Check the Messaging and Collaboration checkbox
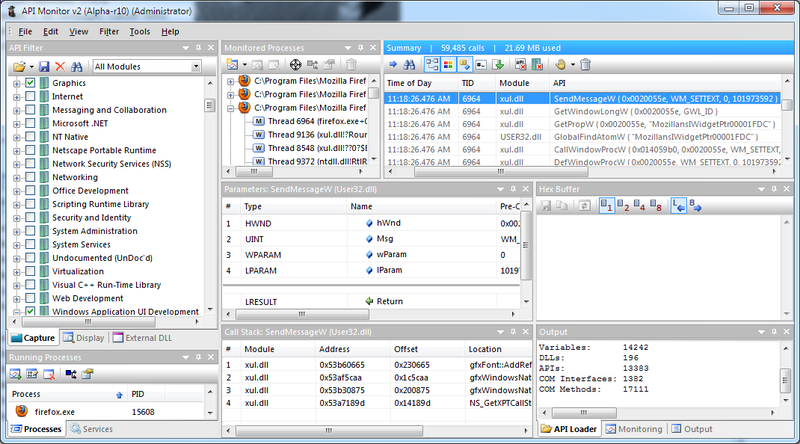This screenshot has width=800, height=444. [30, 109]
